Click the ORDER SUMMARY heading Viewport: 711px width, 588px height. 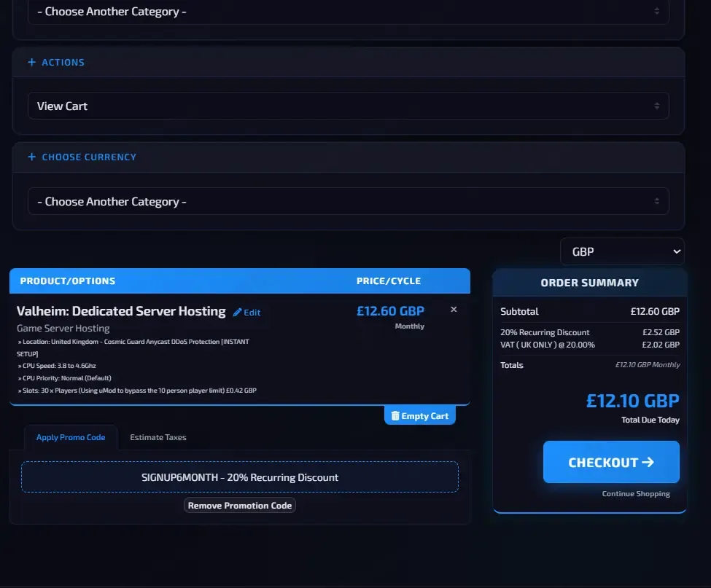pos(589,283)
